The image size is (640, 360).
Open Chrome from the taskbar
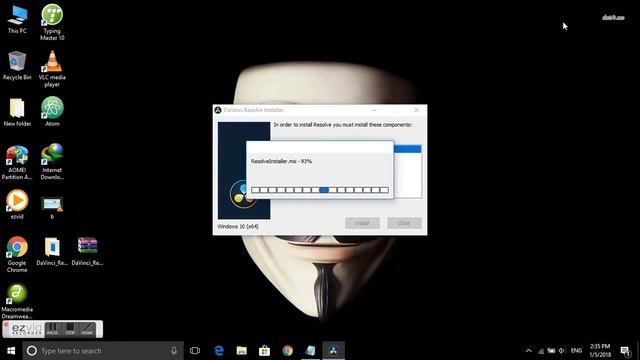(x=287, y=351)
